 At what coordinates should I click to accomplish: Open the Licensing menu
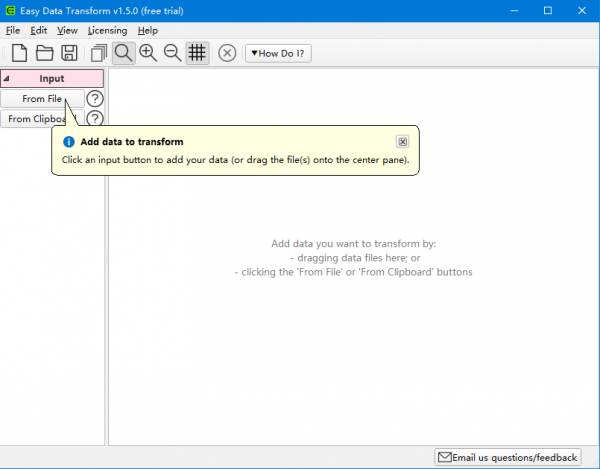[108, 31]
